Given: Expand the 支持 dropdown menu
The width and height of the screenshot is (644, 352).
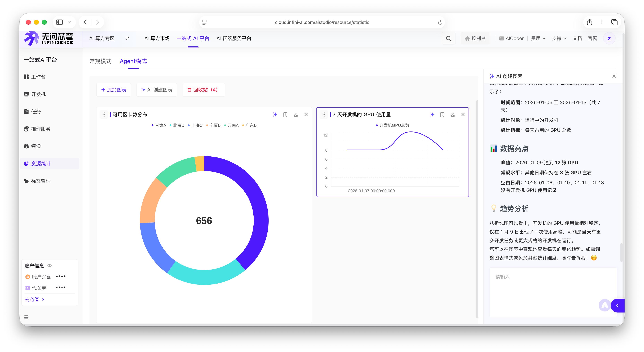Looking at the screenshot, I should click(559, 38).
